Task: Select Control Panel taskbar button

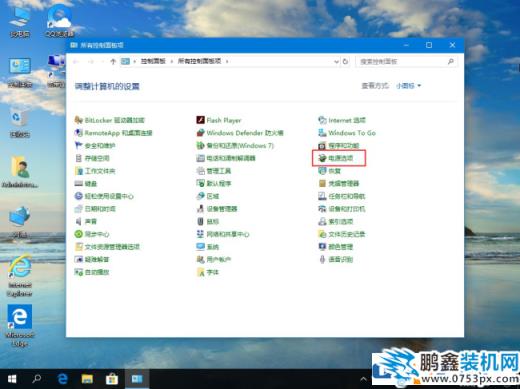Action: click(137, 379)
